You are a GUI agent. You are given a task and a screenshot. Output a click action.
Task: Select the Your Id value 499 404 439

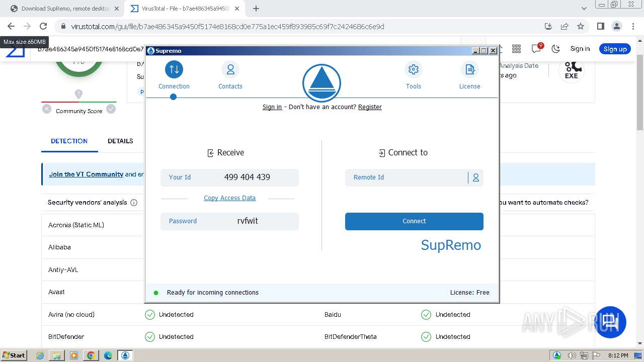tap(247, 177)
